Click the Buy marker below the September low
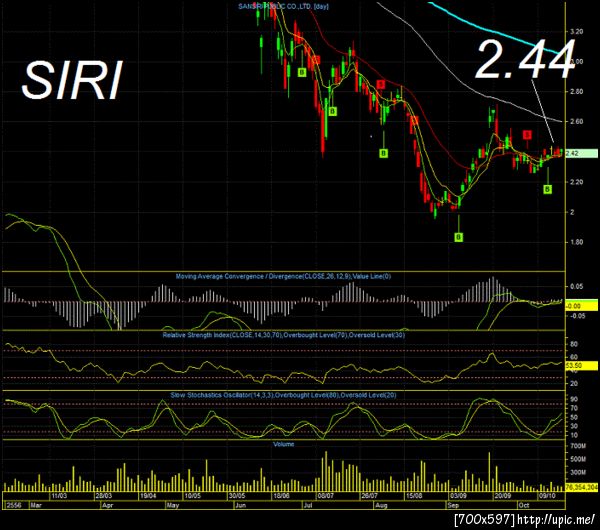Screen dimensions: 600x530 (x=459, y=237)
